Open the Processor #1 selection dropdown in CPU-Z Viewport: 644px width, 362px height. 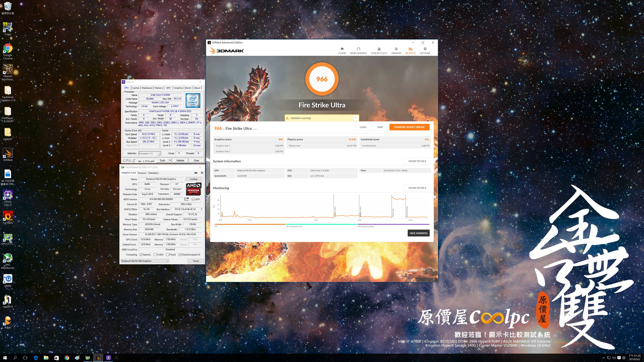click(x=150, y=153)
